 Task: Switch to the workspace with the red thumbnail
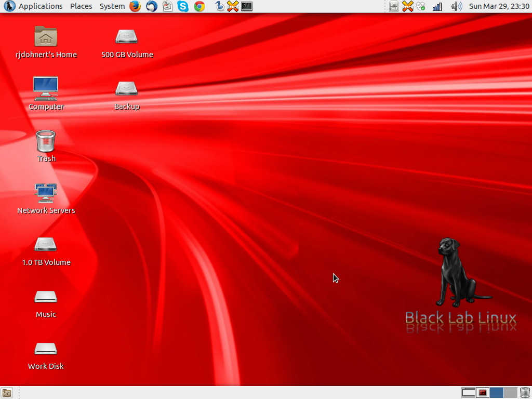[x=483, y=393]
